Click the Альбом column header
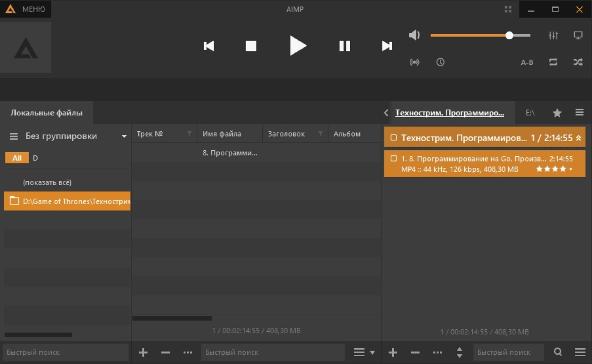Image resolution: width=592 pixels, height=364 pixels. coord(355,134)
